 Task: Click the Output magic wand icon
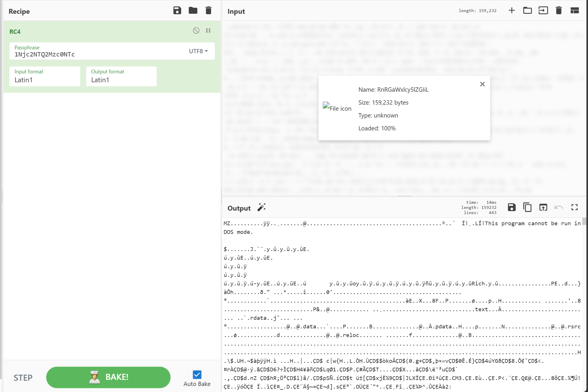(x=261, y=207)
